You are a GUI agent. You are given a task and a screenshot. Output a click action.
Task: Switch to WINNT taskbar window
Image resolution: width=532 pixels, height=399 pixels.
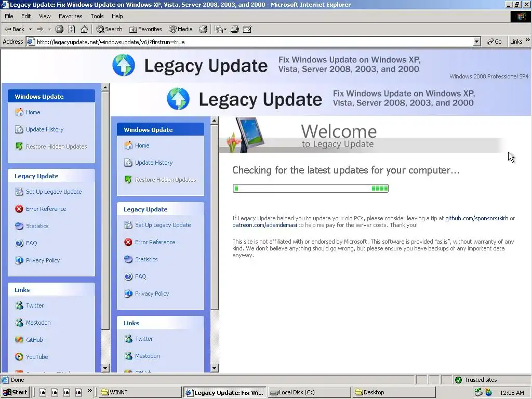pyautogui.click(x=140, y=392)
